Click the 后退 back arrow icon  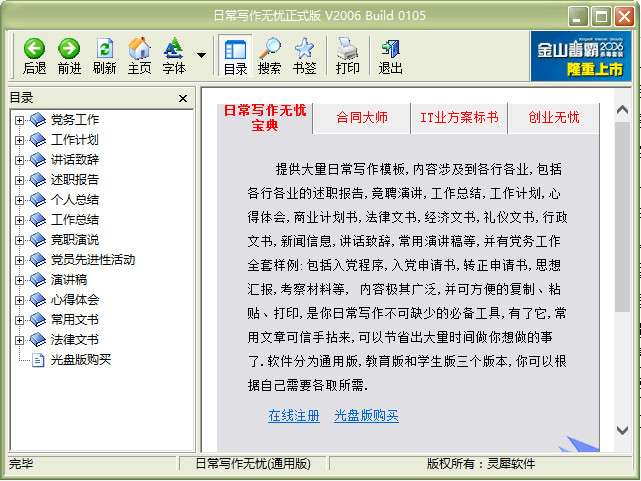[34, 49]
